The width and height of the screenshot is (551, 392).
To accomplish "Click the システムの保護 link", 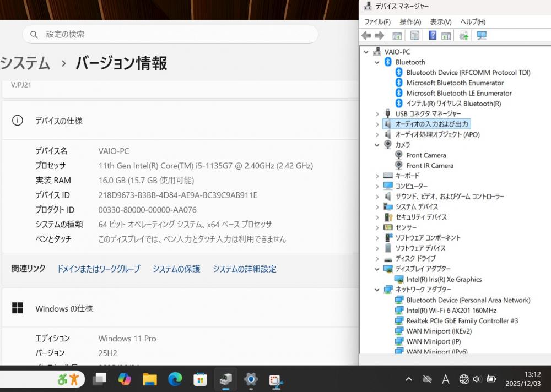I will [176, 269].
